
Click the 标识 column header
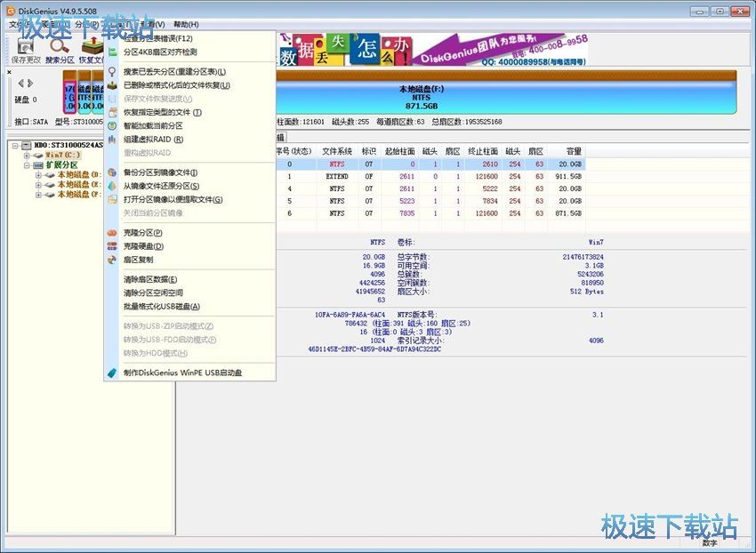[369, 151]
